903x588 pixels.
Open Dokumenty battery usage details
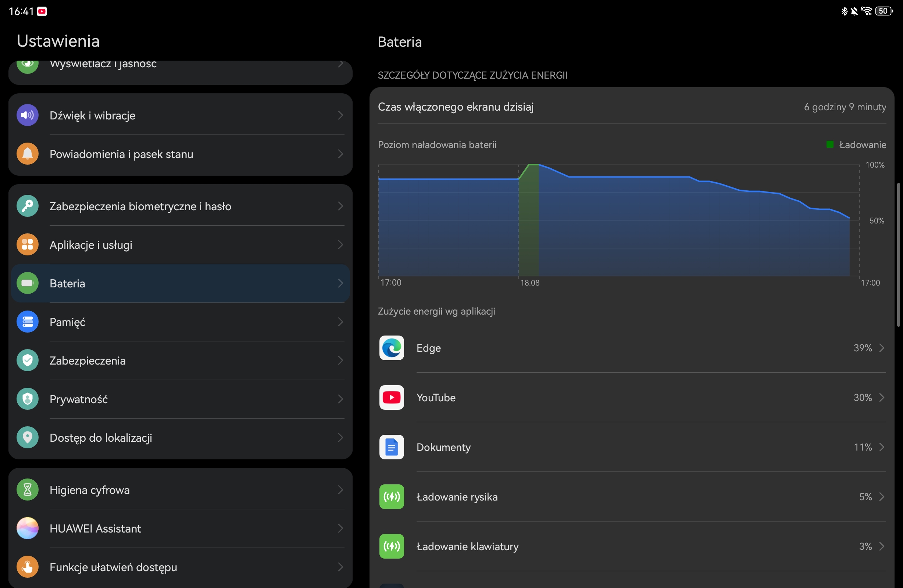[x=632, y=447]
